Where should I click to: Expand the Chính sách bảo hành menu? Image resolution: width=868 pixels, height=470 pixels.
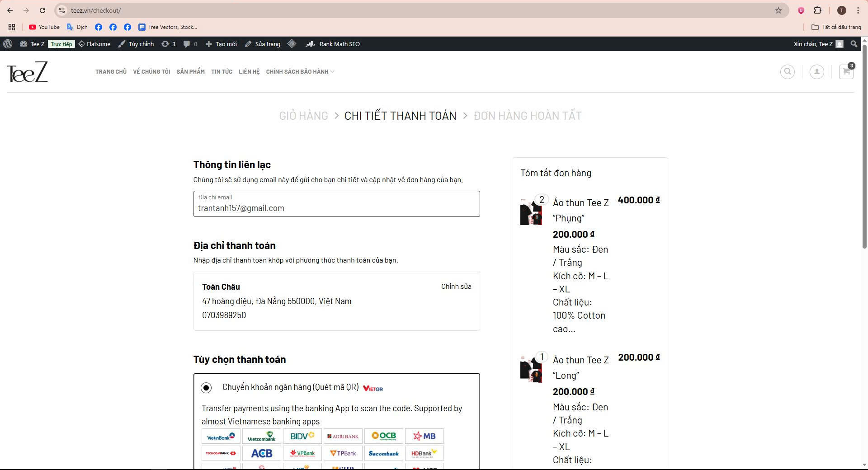(300, 72)
